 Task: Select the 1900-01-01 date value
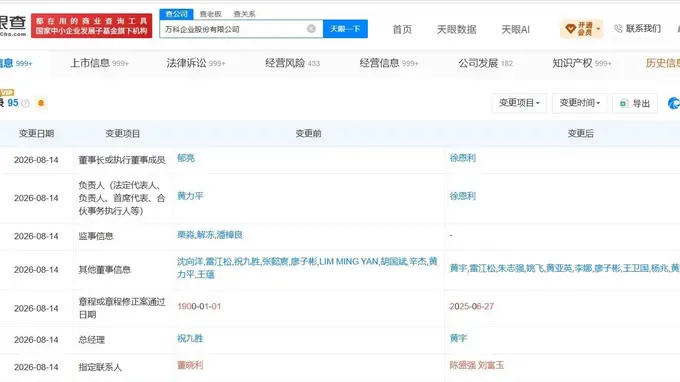[199, 306]
